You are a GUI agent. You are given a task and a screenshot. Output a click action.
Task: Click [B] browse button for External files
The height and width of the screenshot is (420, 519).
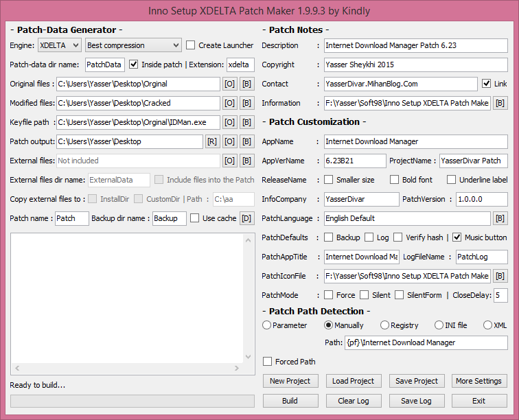coord(246,161)
